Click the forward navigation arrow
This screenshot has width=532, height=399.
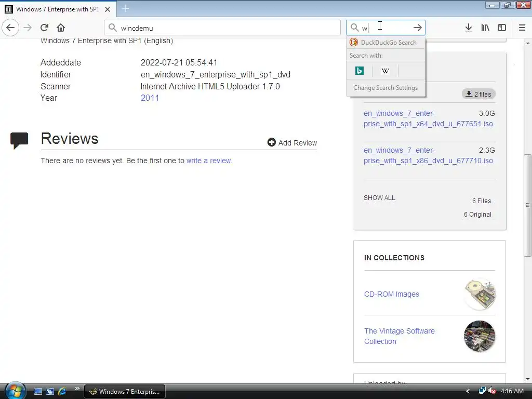tap(28, 28)
